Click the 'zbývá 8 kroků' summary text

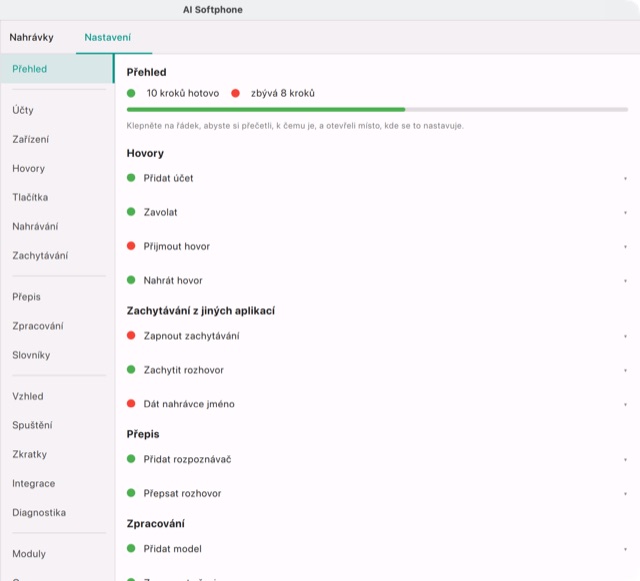coord(282,93)
